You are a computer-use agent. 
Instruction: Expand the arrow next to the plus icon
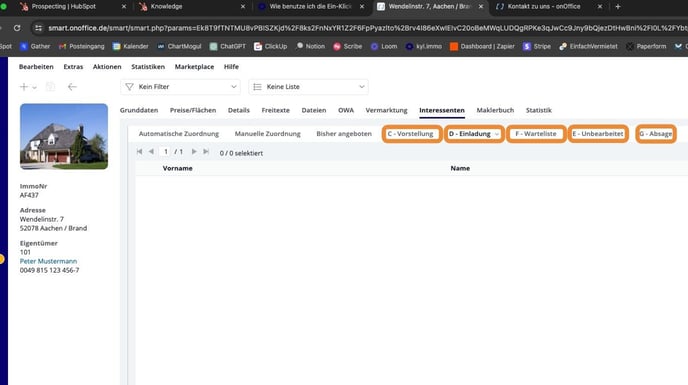point(34,88)
